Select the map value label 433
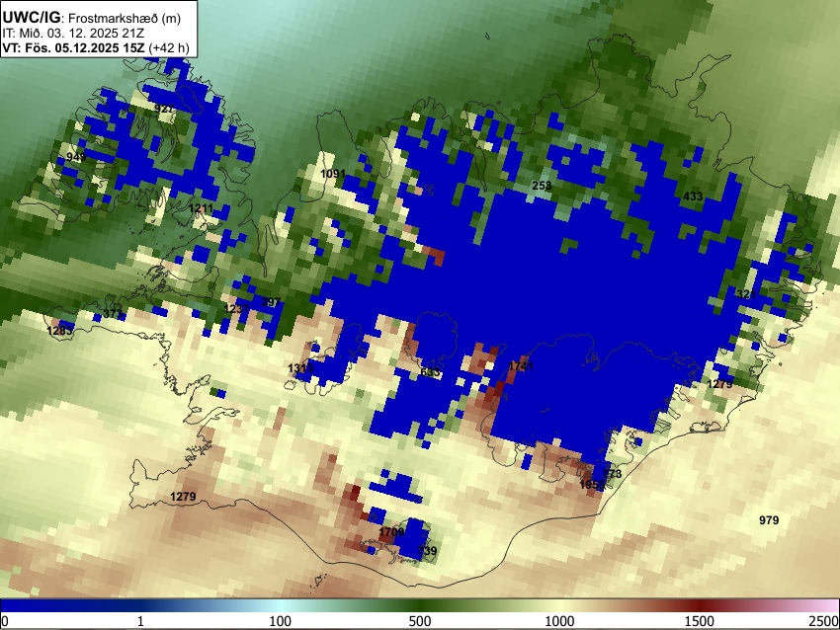Viewport: 840px width, 630px height. [693, 197]
